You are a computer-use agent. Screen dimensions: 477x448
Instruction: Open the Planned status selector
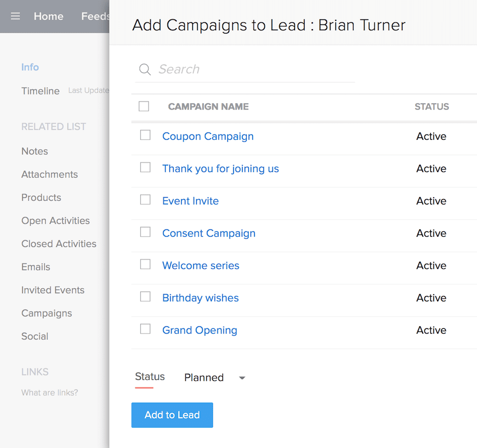pyautogui.click(x=204, y=378)
